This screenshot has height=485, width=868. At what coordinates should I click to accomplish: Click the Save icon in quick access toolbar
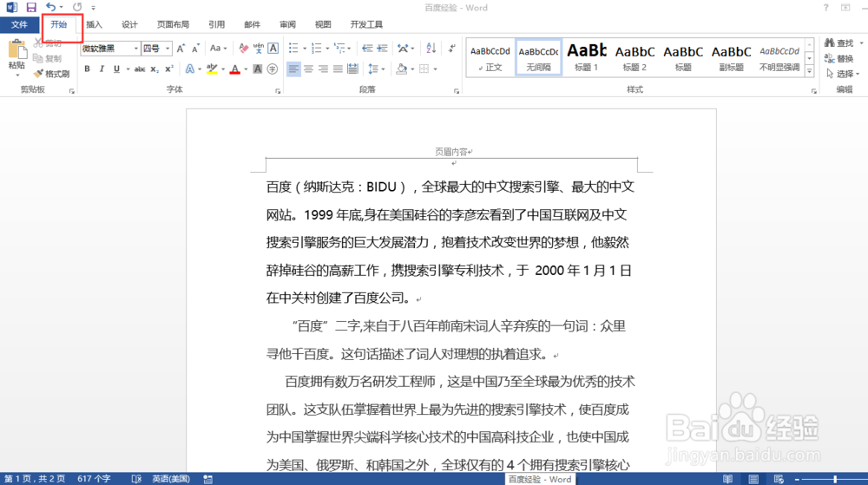pyautogui.click(x=31, y=7)
